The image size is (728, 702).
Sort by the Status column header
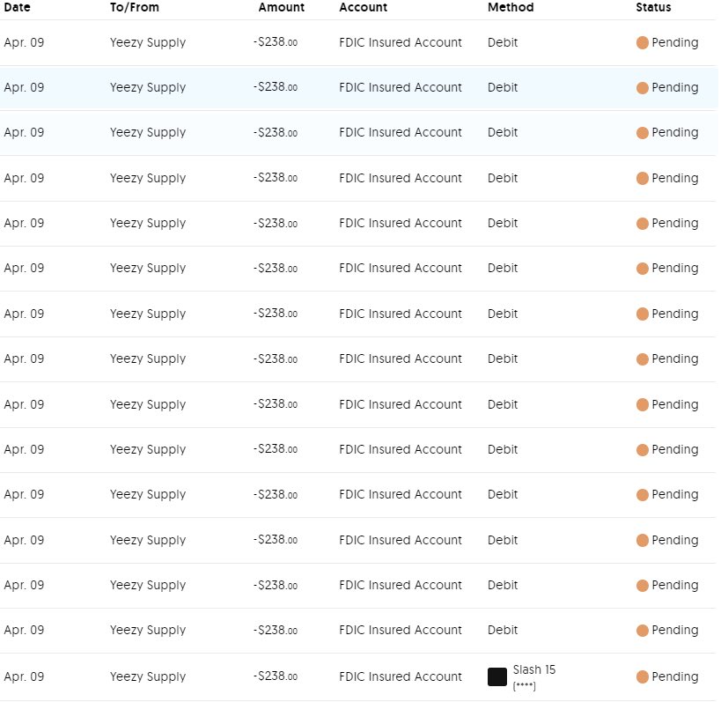pyautogui.click(x=653, y=7)
